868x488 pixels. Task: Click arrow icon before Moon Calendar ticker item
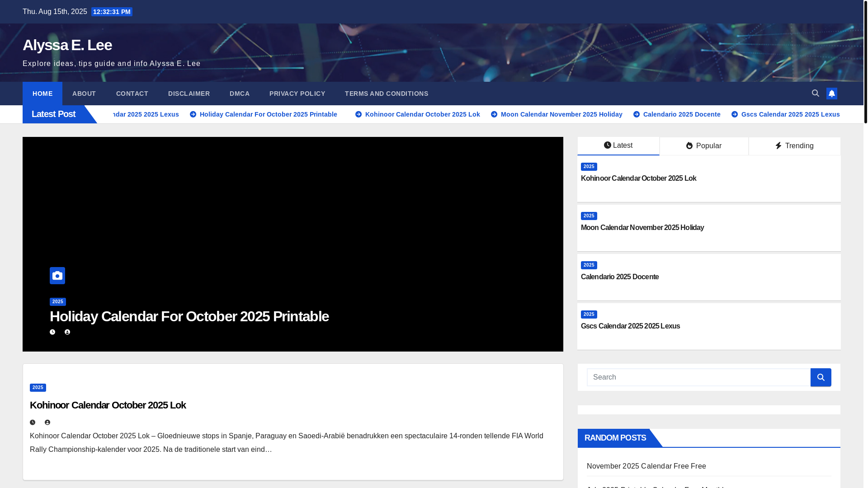tap(494, 114)
